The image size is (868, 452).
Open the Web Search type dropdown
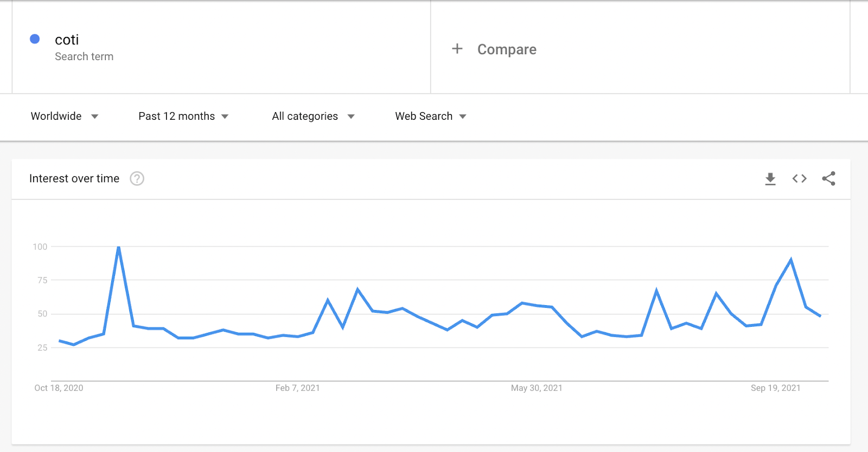coord(431,117)
